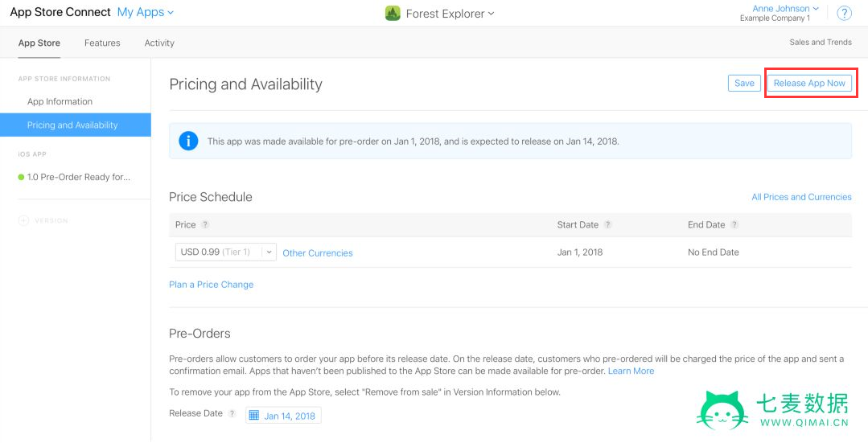Click the Jan 14, 2018 release date field
The width and height of the screenshot is (868, 443).
point(283,416)
